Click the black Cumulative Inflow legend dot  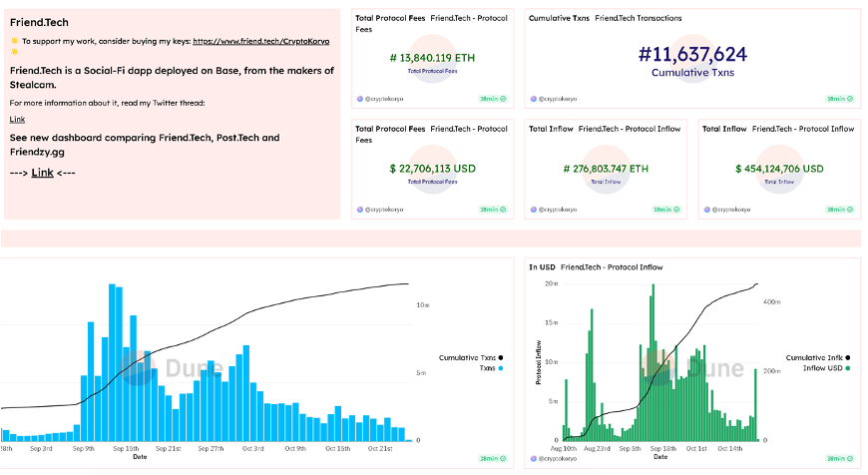847,357
